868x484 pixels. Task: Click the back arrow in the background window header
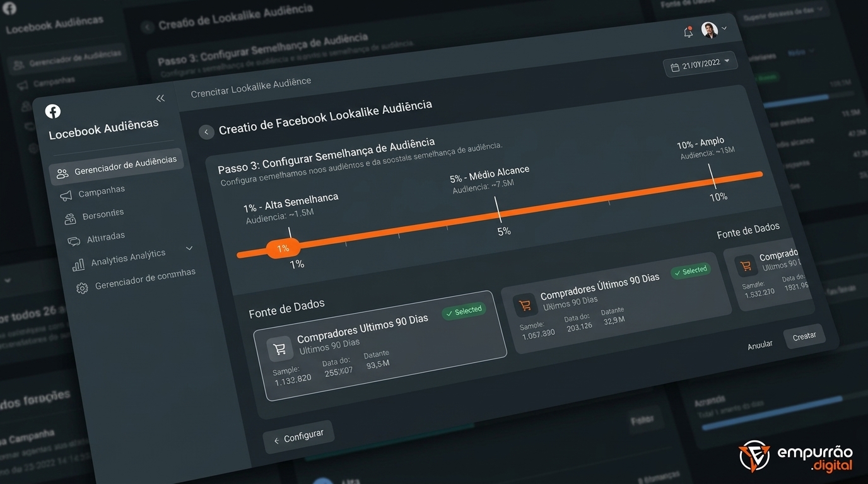(148, 26)
